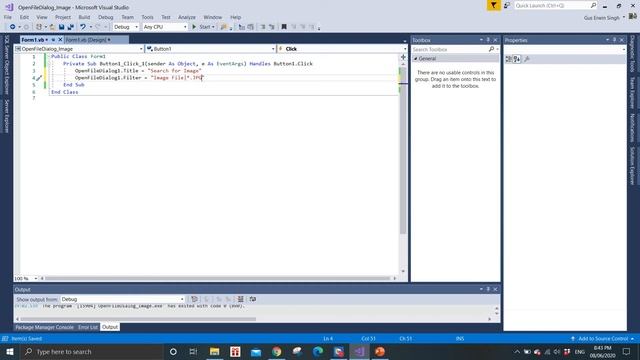Click the Navigate Backward toolbar icon
Image resolution: width=640 pixels, height=360 pixels.
click(13, 27)
